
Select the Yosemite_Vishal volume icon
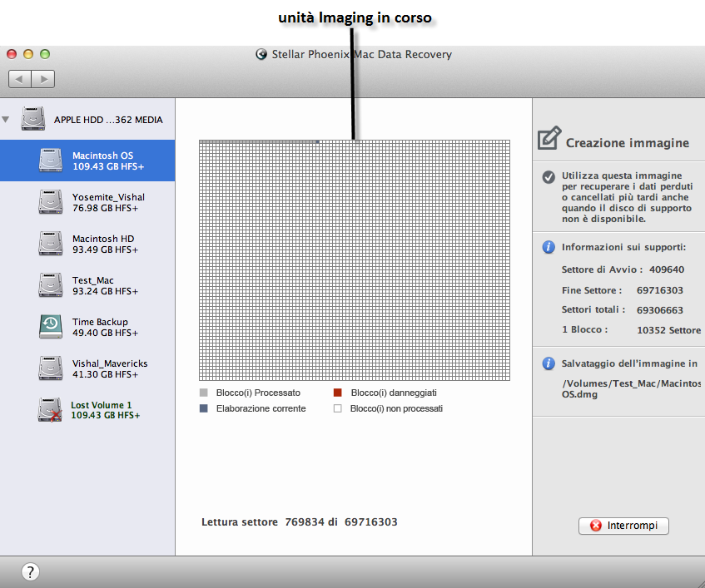pyautogui.click(x=50, y=202)
